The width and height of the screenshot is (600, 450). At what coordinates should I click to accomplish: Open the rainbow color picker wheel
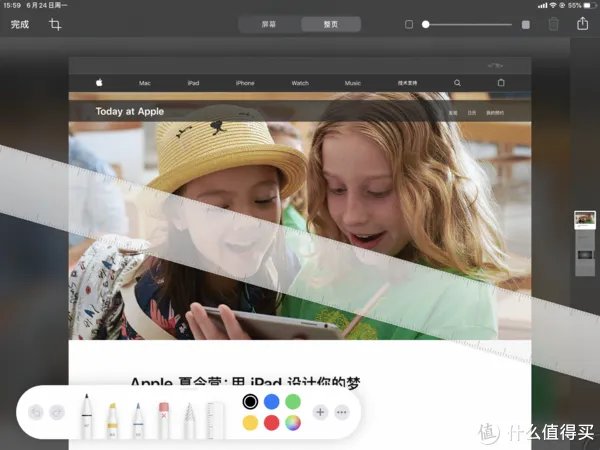[293, 423]
